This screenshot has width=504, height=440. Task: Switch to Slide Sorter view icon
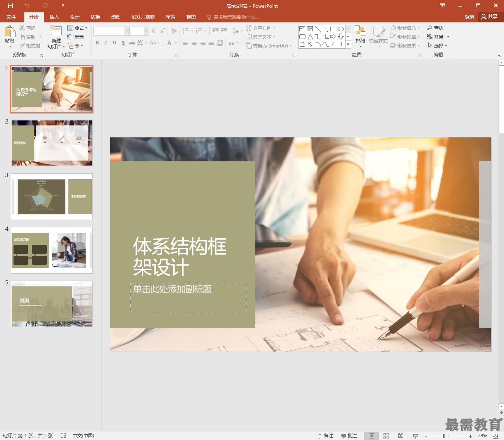pos(386,436)
